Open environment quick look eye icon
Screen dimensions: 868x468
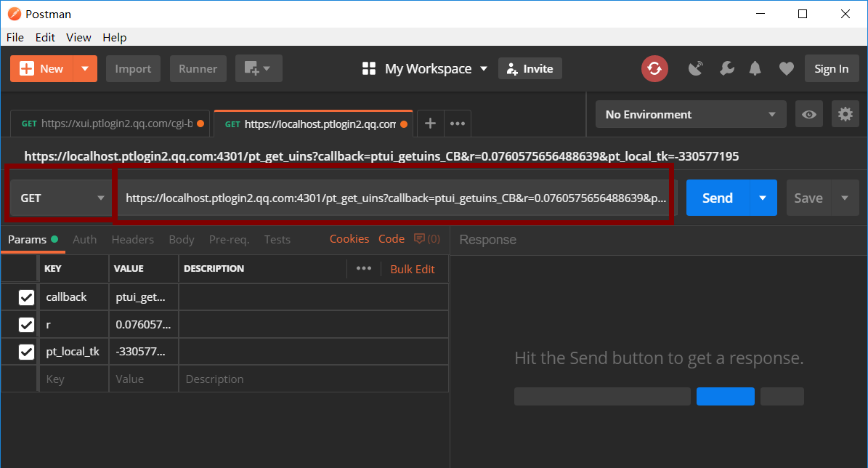click(808, 114)
